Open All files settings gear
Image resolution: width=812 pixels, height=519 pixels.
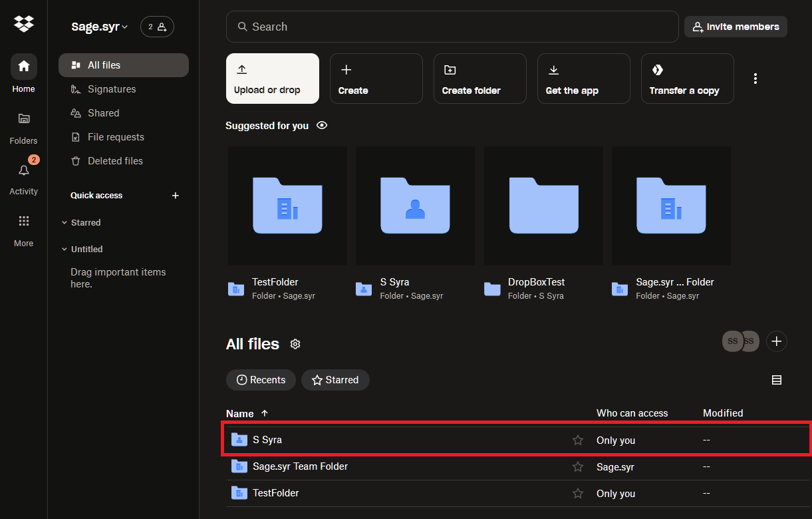(295, 344)
